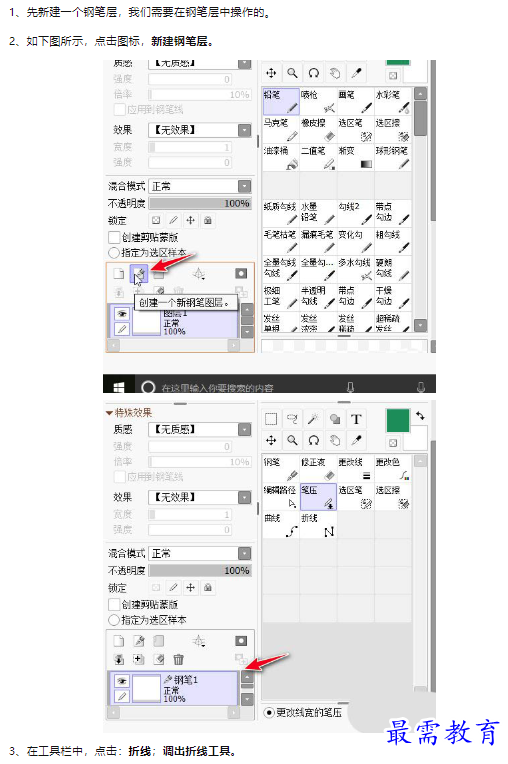
Task: Select the 喷枪 airbrush tool
Action: pos(318,101)
